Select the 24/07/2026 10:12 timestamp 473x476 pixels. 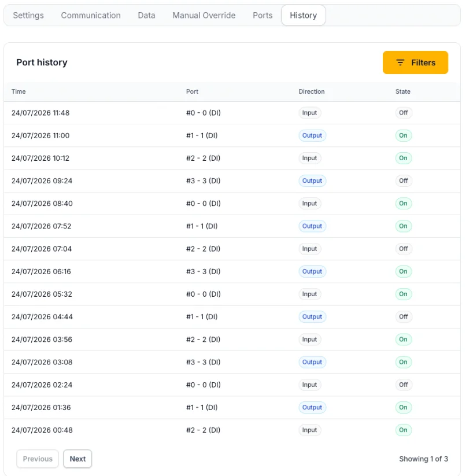[x=40, y=158]
